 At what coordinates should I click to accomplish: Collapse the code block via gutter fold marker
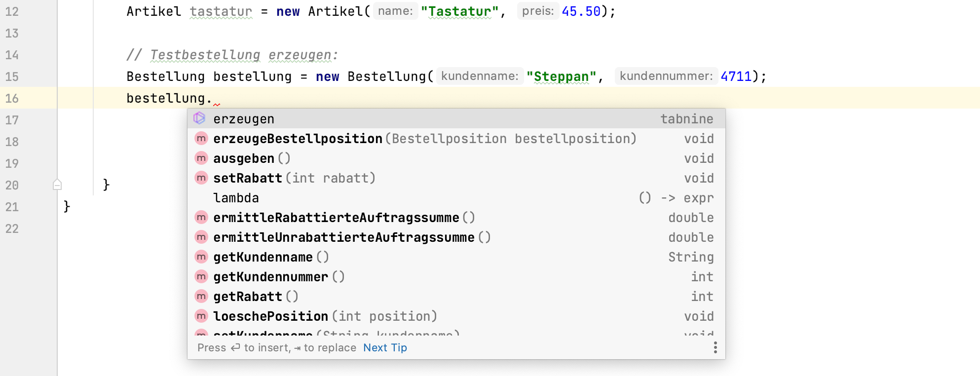(x=57, y=185)
